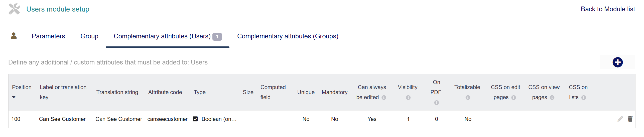Click info icon beside CSS on edit pages
Image resolution: width=644 pixels, height=137 pixels.
[x=513, y=98]
